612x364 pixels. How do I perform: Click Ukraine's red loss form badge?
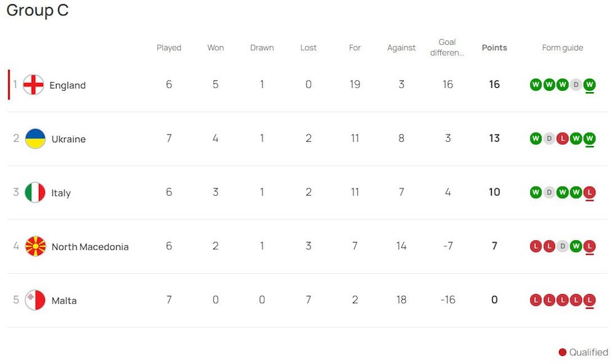562,138
